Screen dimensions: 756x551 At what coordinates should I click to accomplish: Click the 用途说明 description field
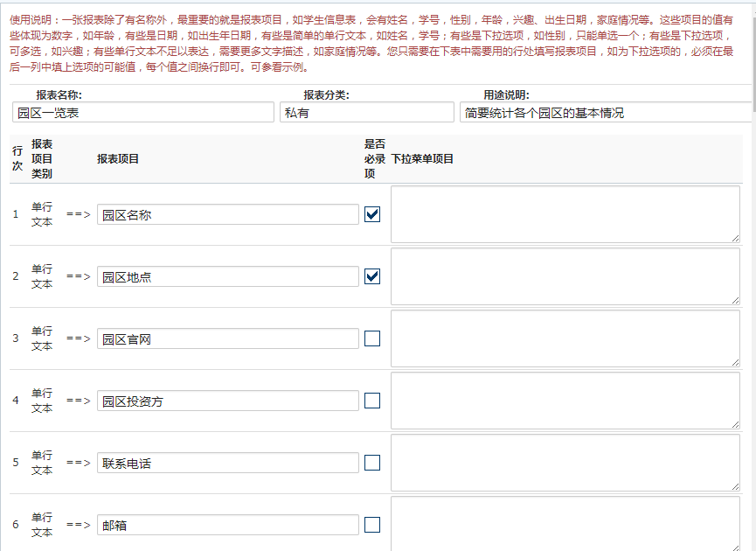coord(605,113)
